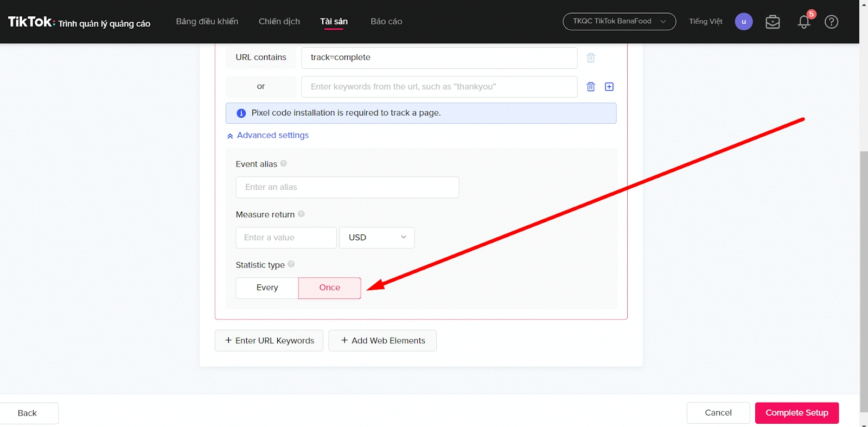Screen dimensions: 868x427
Task: Open the help question mark icon
Action: (831, 22)
